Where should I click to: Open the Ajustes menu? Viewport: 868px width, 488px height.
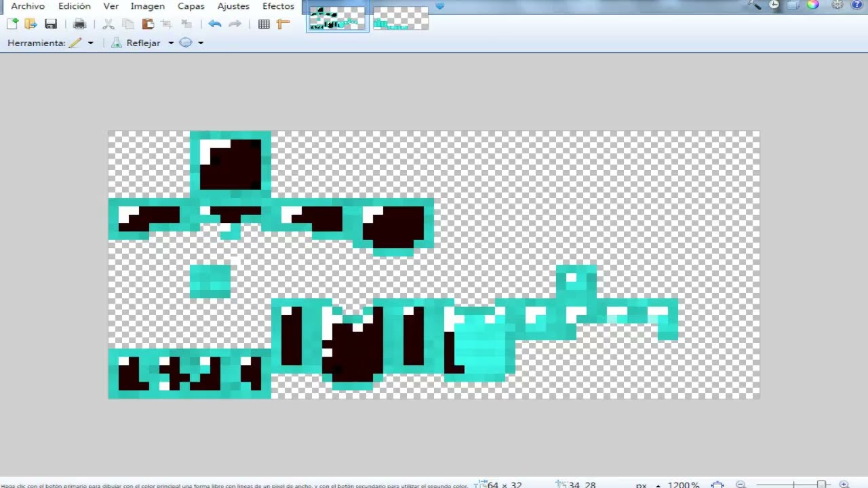tap(233, 6)
